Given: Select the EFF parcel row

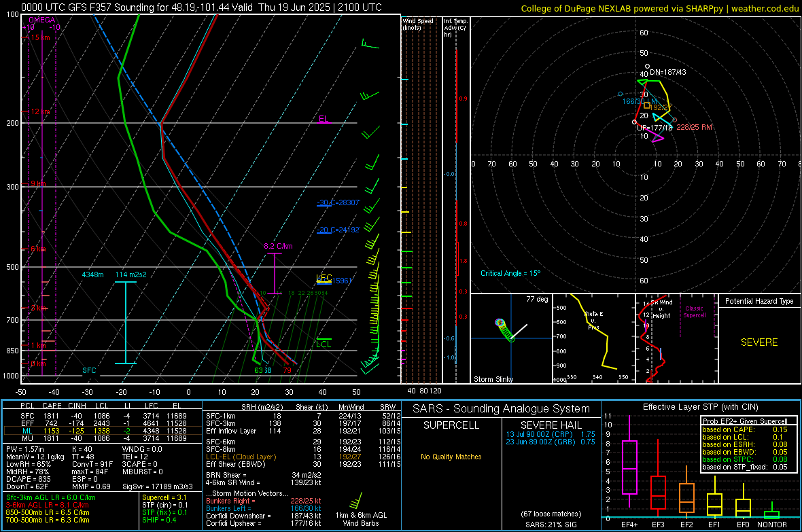Looking at the screenshot, I should click(103, 423).
